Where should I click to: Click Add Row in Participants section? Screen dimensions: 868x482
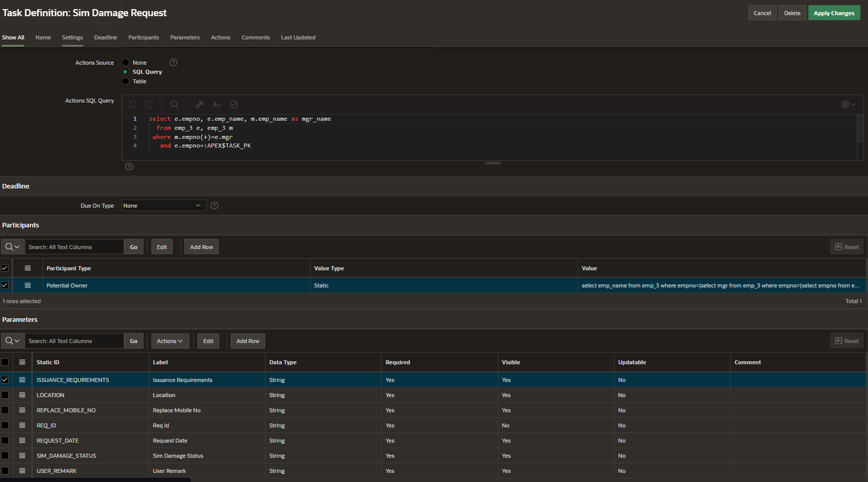pos(201,247)
